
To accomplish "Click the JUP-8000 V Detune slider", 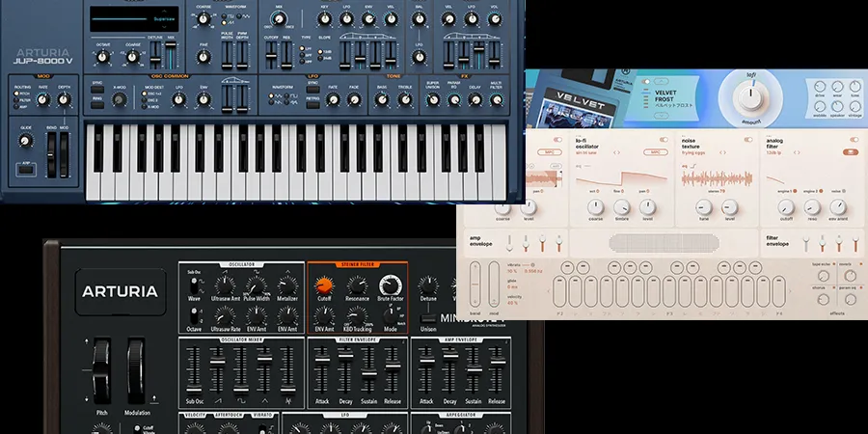I will 155,55.
